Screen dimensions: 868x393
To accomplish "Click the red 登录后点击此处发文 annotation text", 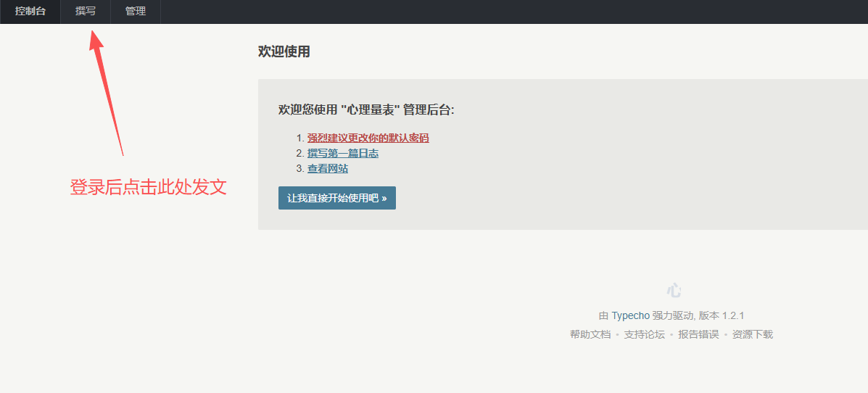I will [x=149, y=187].
